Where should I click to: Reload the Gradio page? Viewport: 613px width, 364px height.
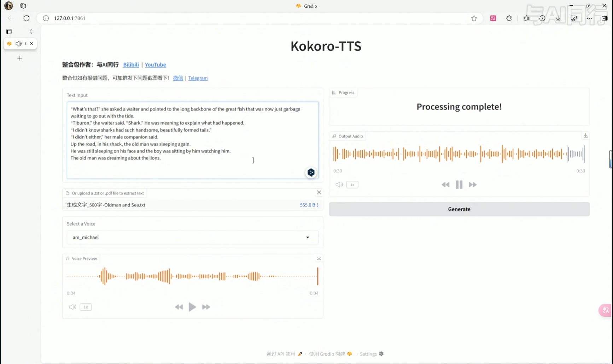[x=27, y=18]
